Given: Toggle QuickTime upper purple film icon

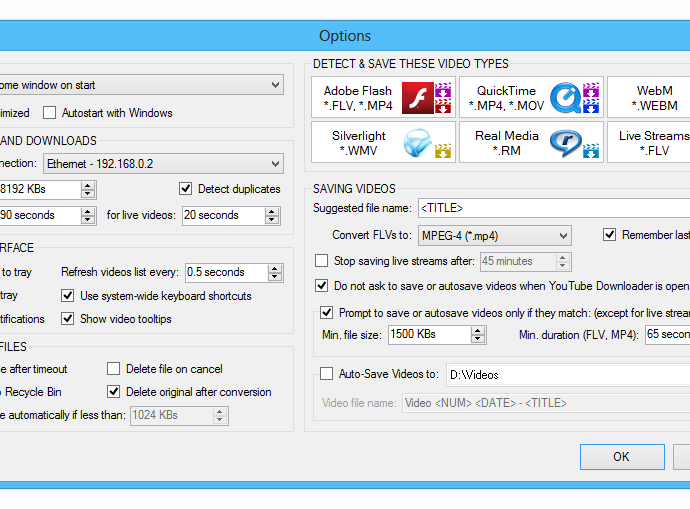Looking at the screenshot, I should pos(591,90).
